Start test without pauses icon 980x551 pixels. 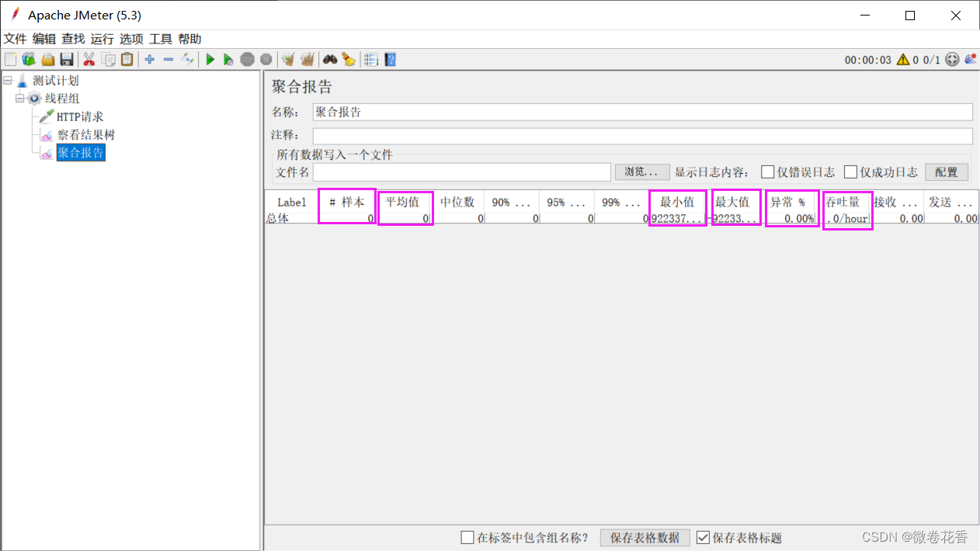coord(228,59)
